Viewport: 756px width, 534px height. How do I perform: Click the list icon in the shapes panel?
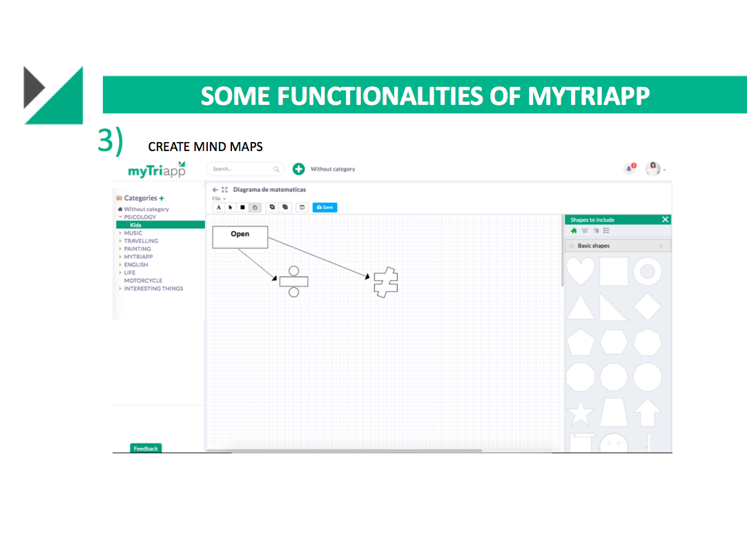coord(607,231)
